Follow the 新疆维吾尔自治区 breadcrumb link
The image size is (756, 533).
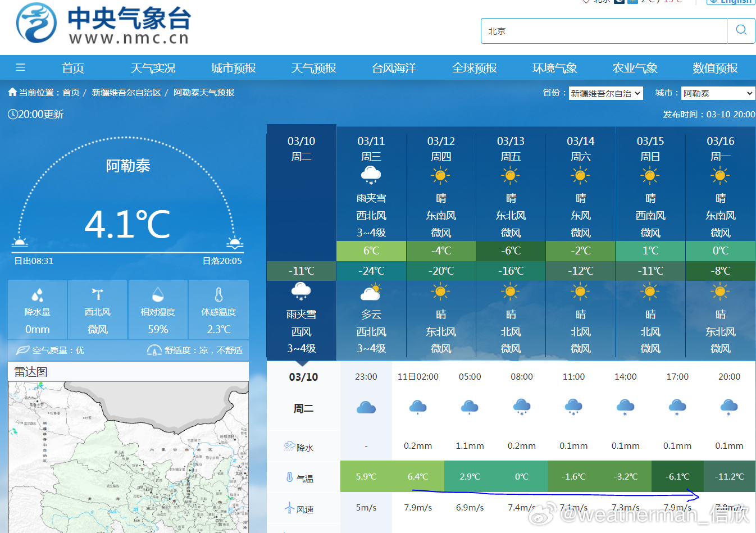point(126,92)
